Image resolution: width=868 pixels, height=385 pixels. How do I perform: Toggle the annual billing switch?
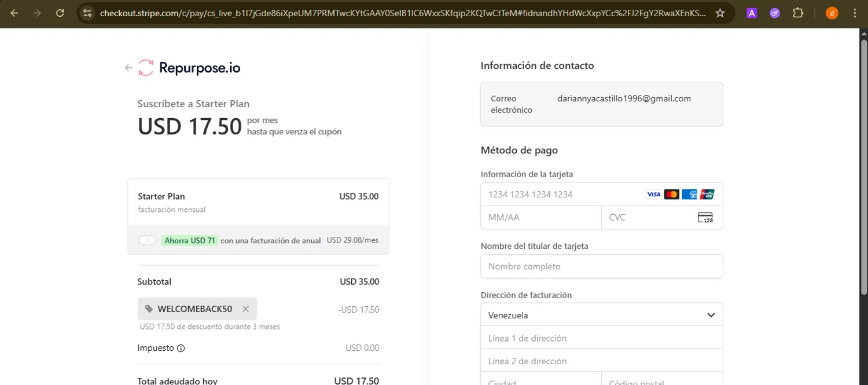tap(147, 240)
